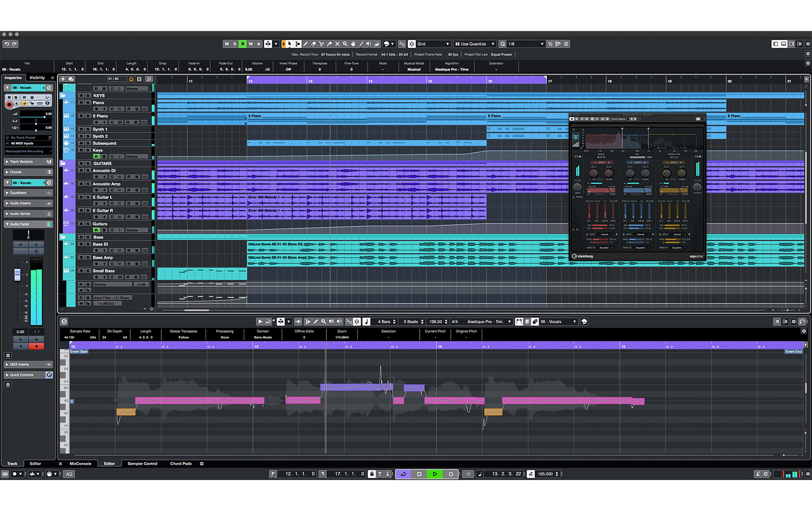Click the GUITARS folder icon

pos(63,163)
